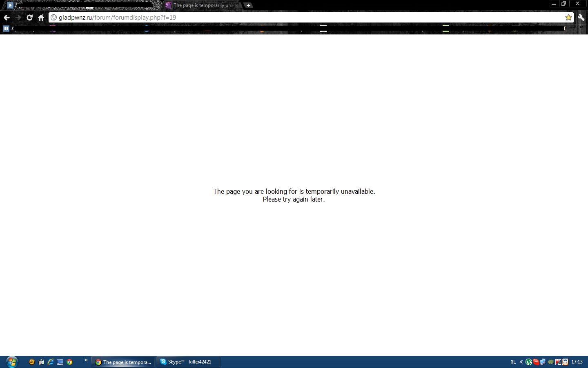The width and height of the screenshot is (588, 368).
Task: Reload the unavailable forum page
Action: pyautogui.click(x=29, y=18)
